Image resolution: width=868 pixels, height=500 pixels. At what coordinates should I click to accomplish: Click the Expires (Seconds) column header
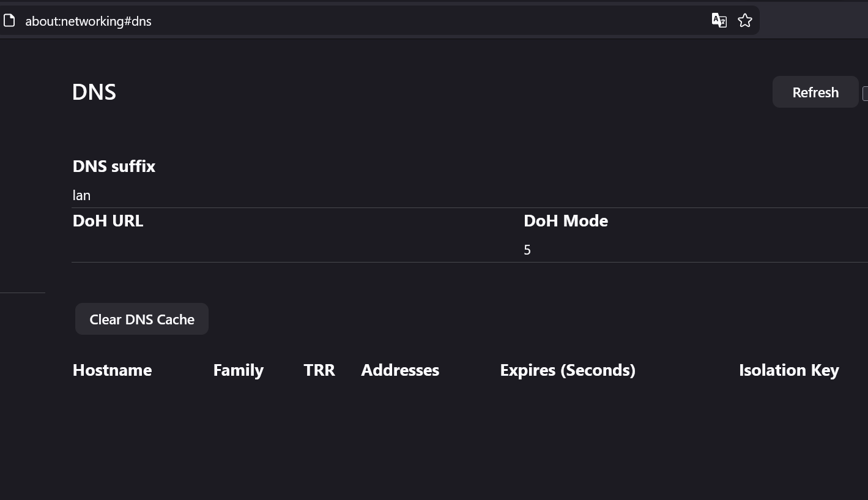pos(568,370)
